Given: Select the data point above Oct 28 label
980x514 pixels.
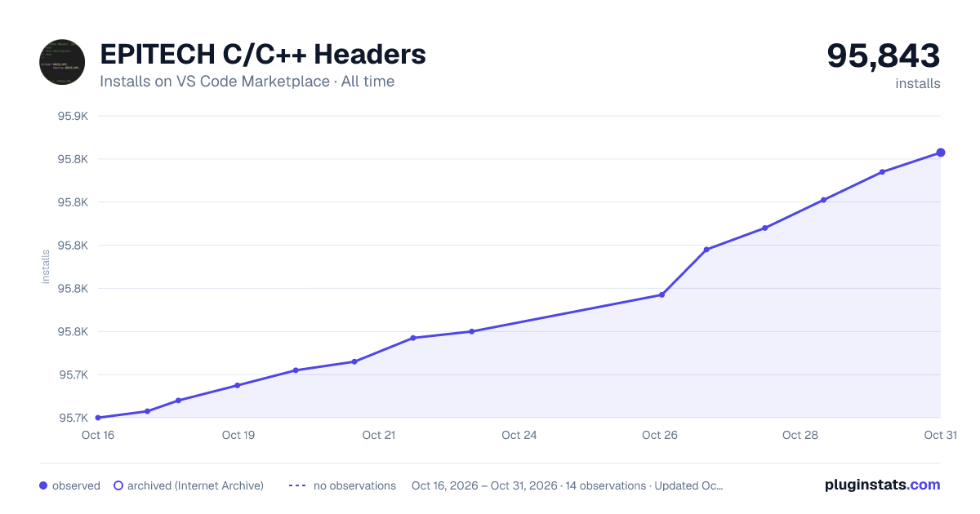Looking at the screenshot, I should click(823, 200).
